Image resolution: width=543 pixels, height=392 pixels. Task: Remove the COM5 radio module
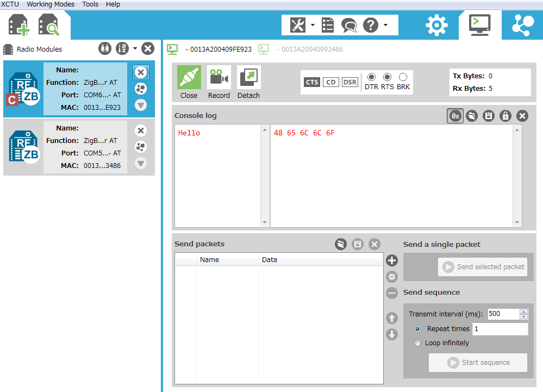[x=141, y=130]
